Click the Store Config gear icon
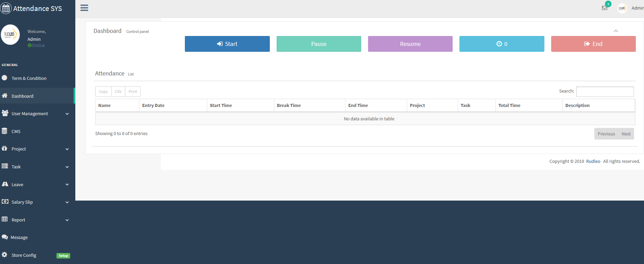644x264 pixels. point(5,255)
